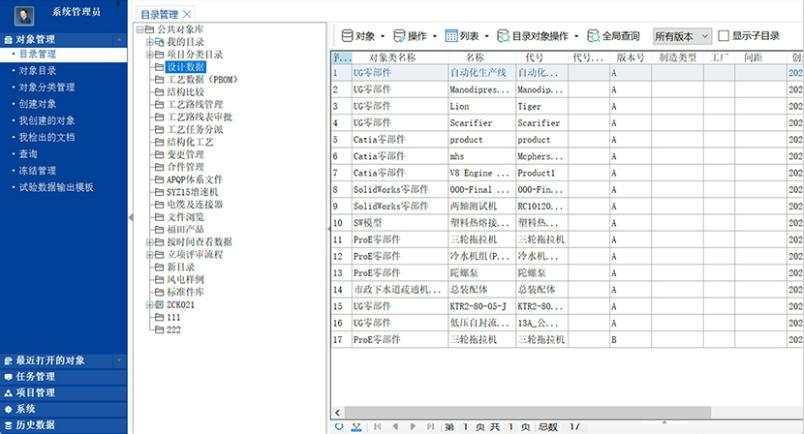
Task: Close the 目录管理 tab
Action: pyautogui.click(x=187, y=14)
